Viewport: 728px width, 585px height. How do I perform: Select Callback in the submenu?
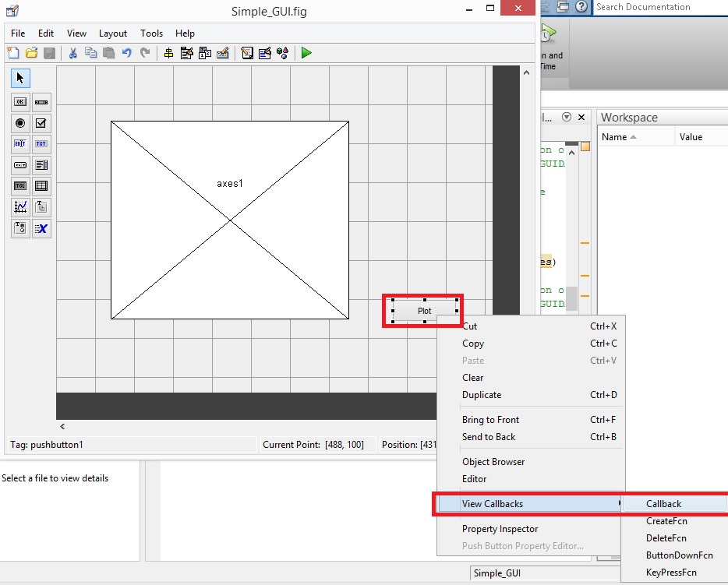[x=674, y=504]
